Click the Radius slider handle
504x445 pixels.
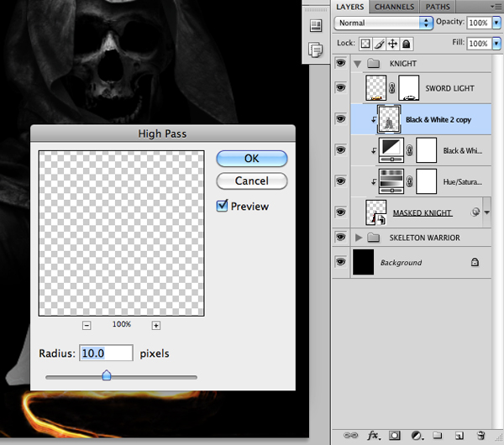107,376
